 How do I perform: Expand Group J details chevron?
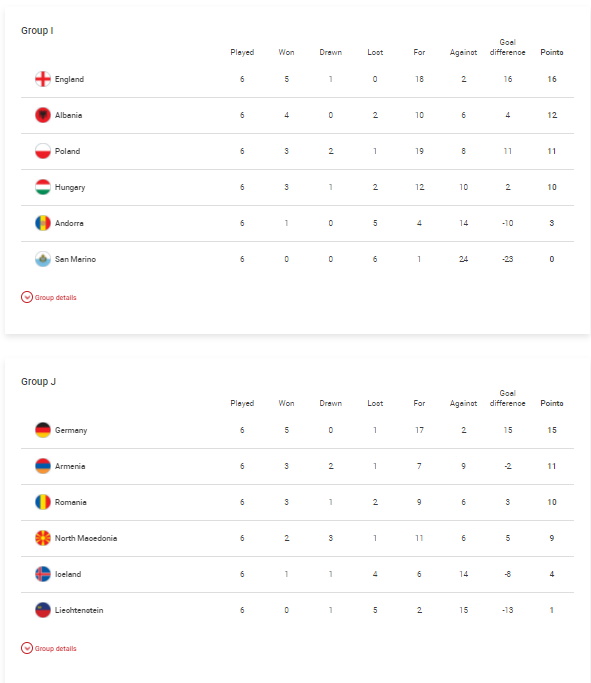pyautogui.click(x=27, y=648)
